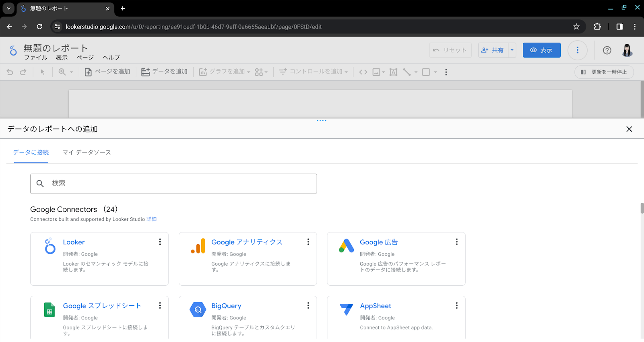
Task: Expand the shape tool dropdown arrow
Action: pyautogui.click(x=435, y=72)
